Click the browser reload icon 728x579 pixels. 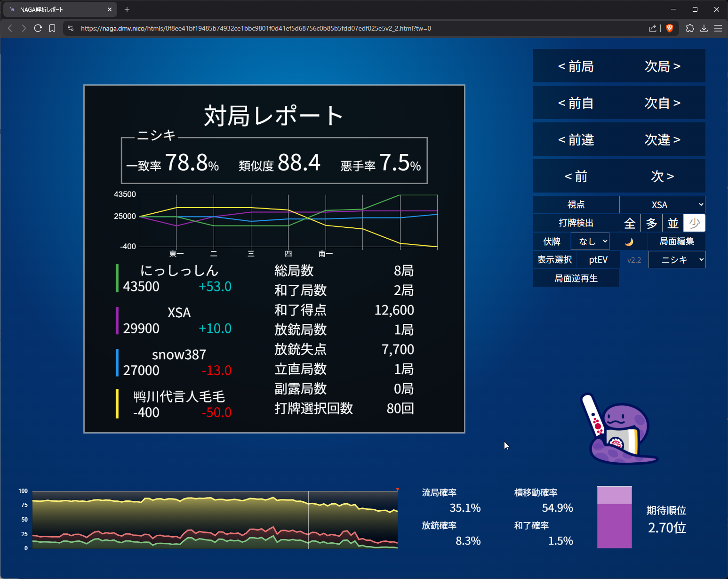38,28
